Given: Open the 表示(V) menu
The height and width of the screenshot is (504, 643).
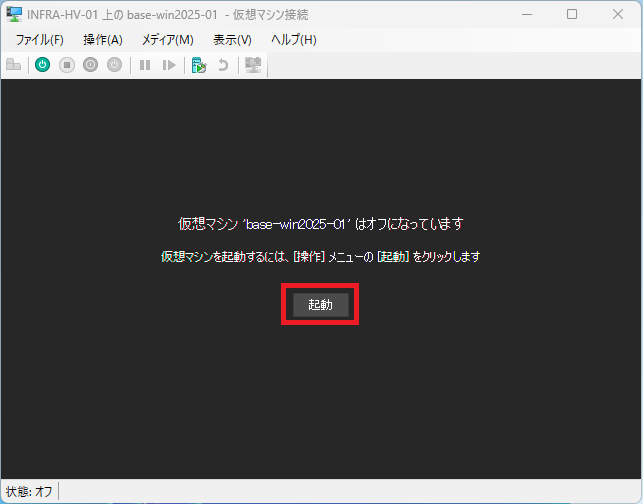Looking at the screenshot, I should click(233, 40).
